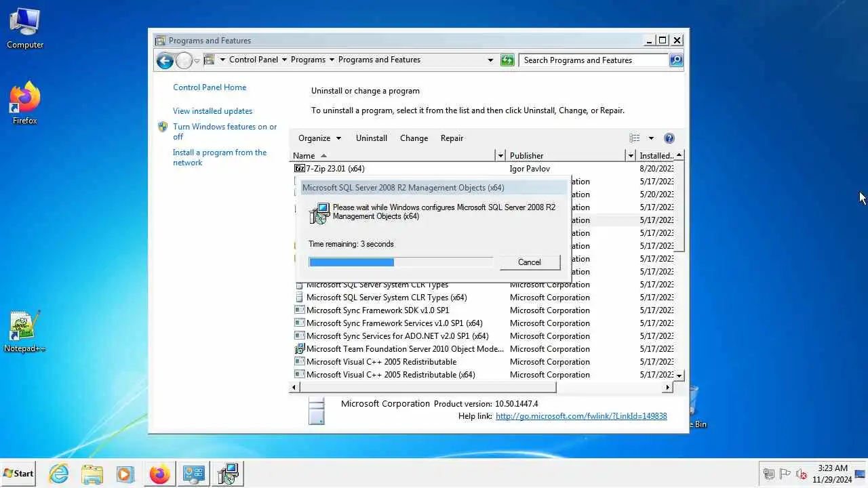Click the taskbar clock showing 3:23 AM
This screenshot has width=868, height=488.
tap(832, 474)
